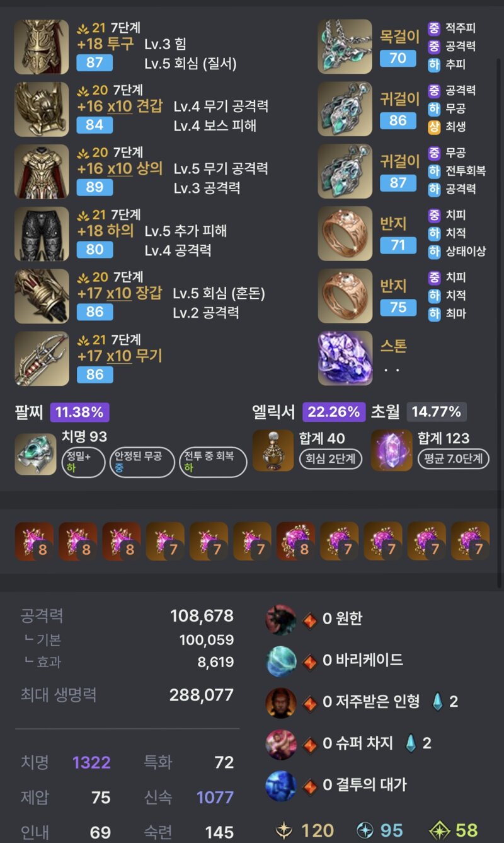
Task: Select the 안정된 무공 bracelet effect tag
Action: 142,462
